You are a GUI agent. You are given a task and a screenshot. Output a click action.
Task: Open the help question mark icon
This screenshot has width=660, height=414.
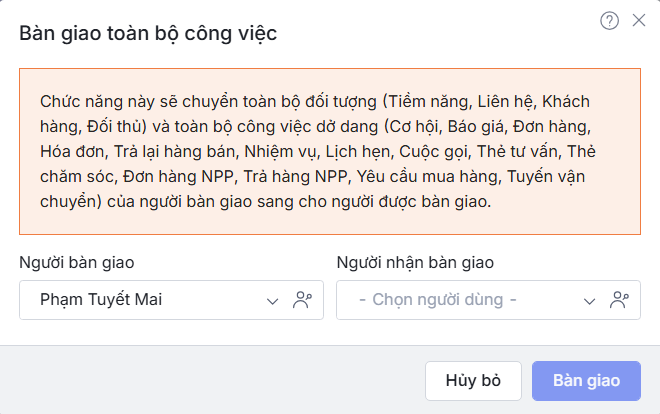[609, 20]
